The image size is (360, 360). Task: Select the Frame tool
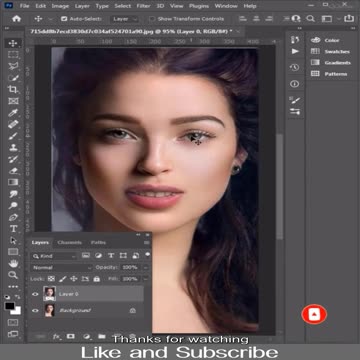13,101
